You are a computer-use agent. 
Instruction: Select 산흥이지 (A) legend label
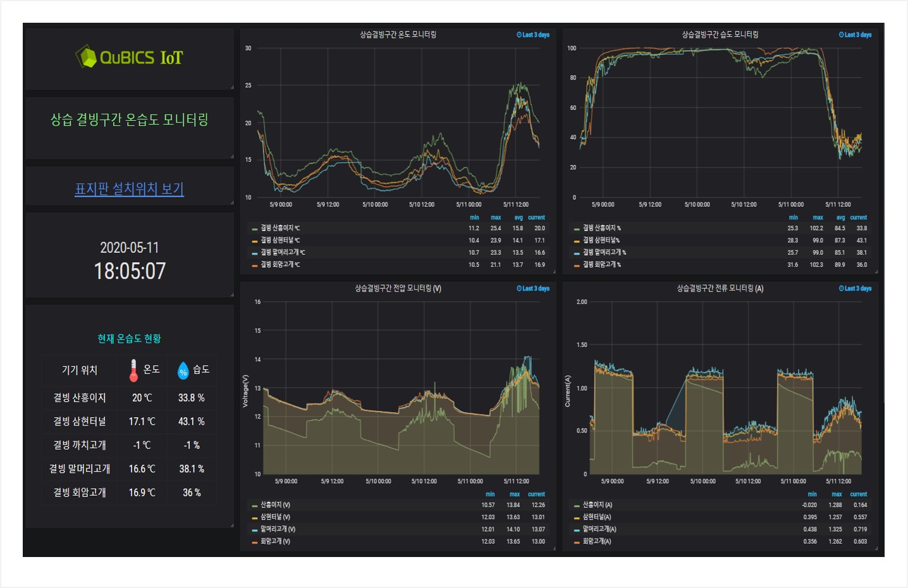point(597,505)
